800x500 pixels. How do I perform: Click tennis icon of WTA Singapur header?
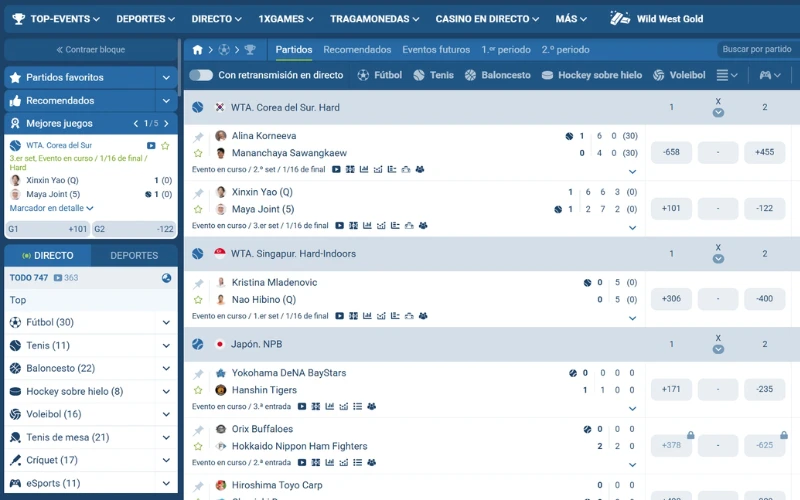[198, 254]
